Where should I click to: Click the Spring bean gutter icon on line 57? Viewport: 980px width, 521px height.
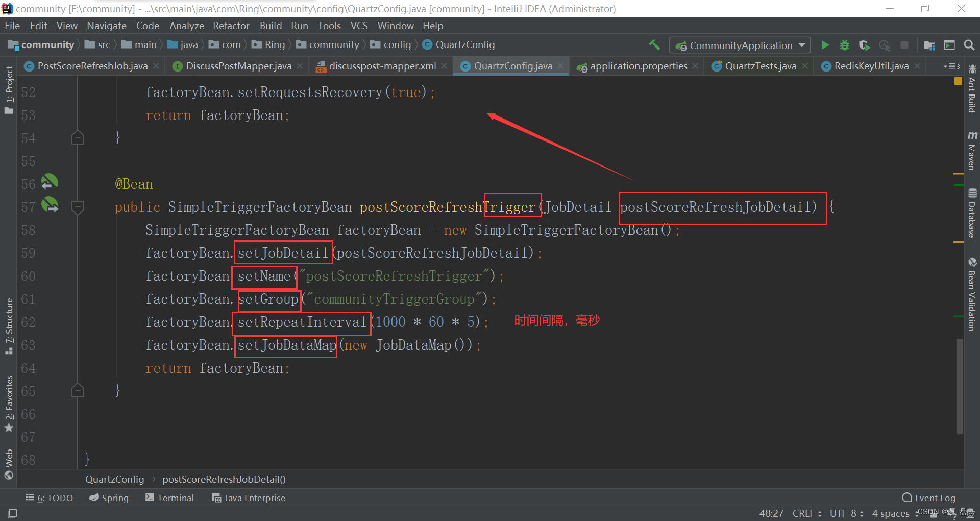(x=50, y=205)
